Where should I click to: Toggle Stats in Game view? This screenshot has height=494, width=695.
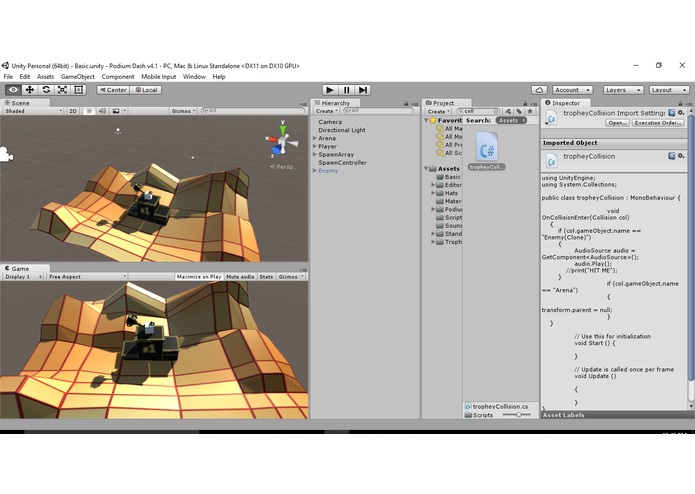(266, 276)
